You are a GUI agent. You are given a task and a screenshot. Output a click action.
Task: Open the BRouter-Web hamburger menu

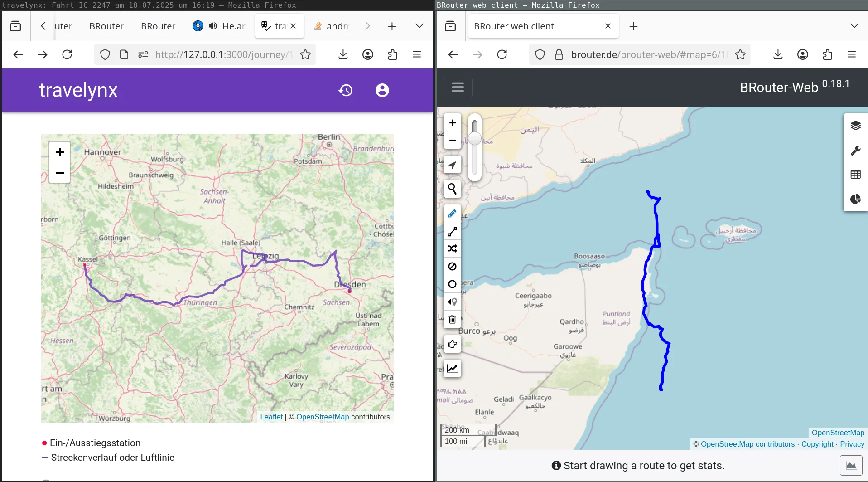[x=458, y=87]
